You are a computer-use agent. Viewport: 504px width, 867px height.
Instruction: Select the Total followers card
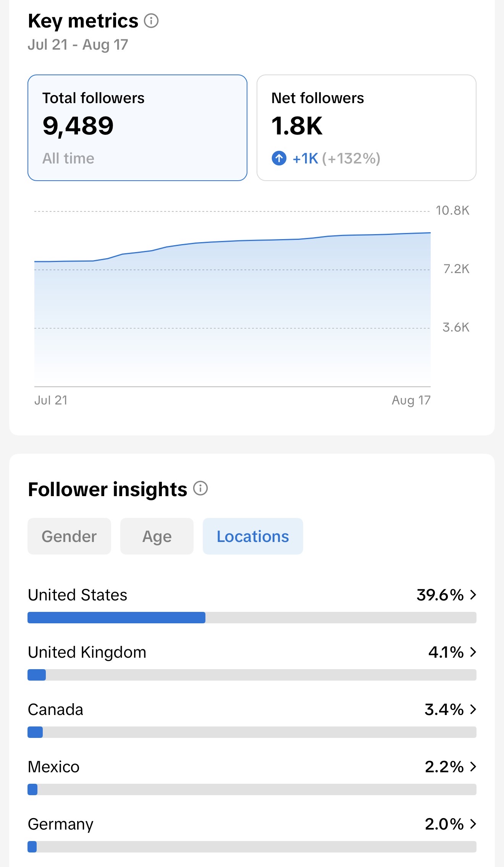(137, 128)
